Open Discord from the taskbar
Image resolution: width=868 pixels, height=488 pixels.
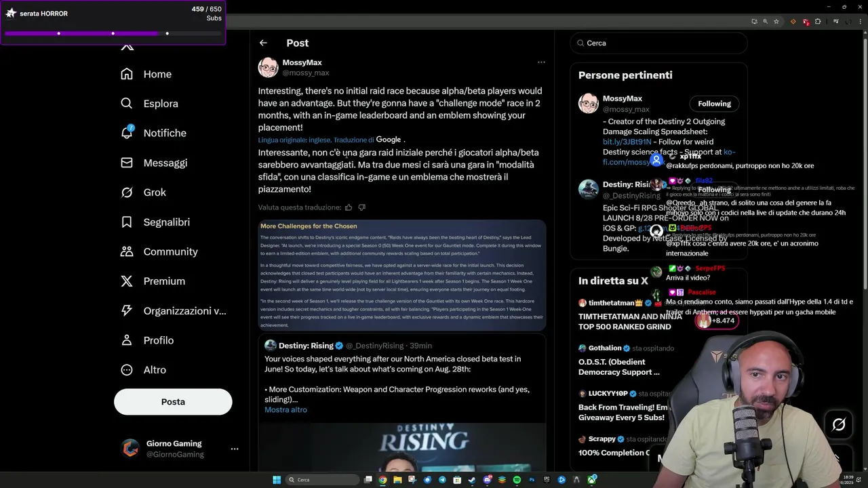click(487, 480)
